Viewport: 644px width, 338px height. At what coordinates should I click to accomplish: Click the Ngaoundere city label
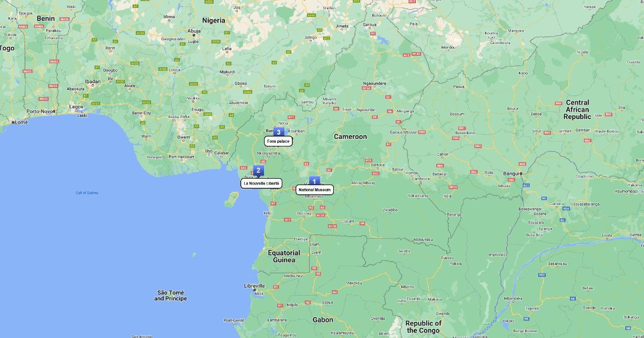(375, 84)
